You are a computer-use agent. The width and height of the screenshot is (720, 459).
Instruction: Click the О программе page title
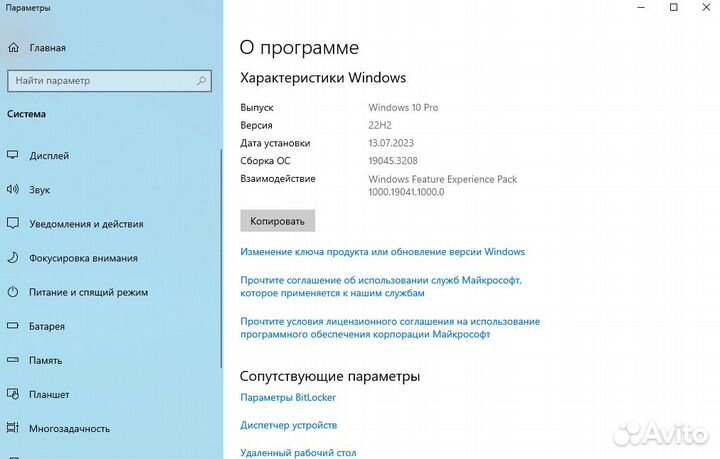point(299,47)
